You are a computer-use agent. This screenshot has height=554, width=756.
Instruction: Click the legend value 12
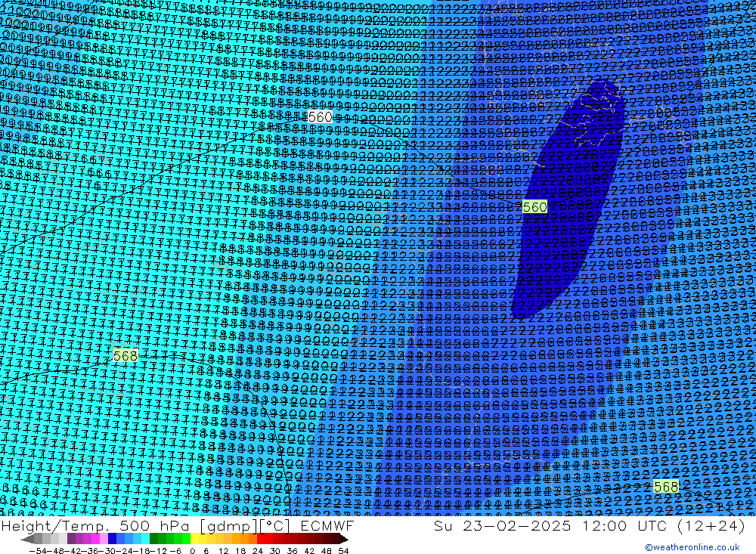pyautogui.click(x=224, y=551)
